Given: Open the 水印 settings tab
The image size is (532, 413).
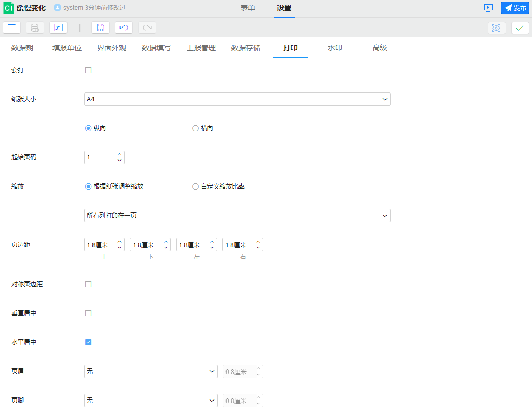Looking at the screenshot, I should [x=335, y=48].
